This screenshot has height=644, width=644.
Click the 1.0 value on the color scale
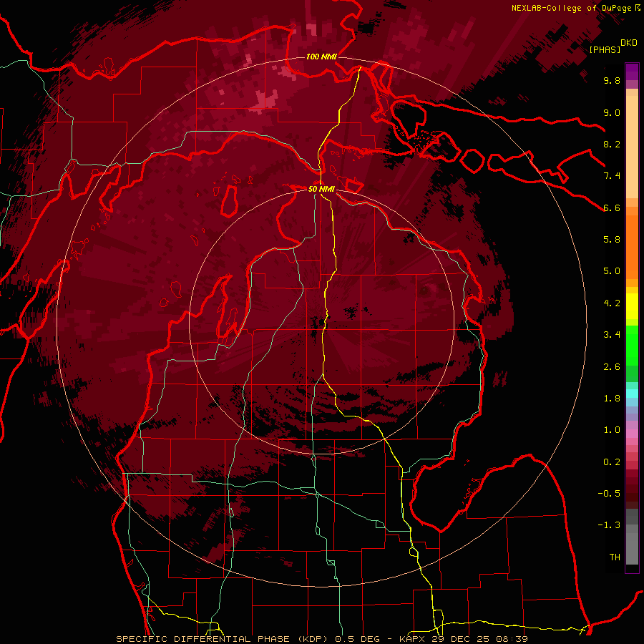[612, 430]
